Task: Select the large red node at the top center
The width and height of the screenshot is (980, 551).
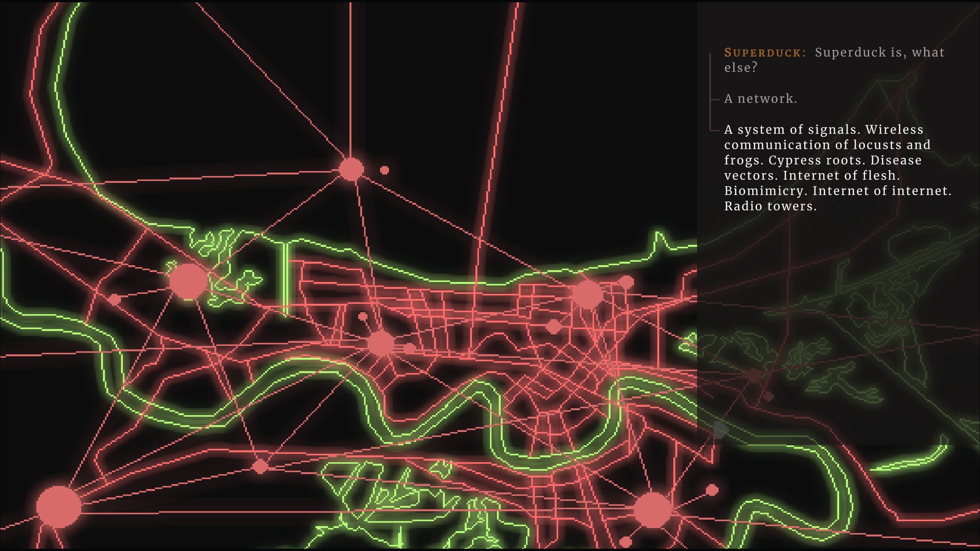Action: coord(351,169)
